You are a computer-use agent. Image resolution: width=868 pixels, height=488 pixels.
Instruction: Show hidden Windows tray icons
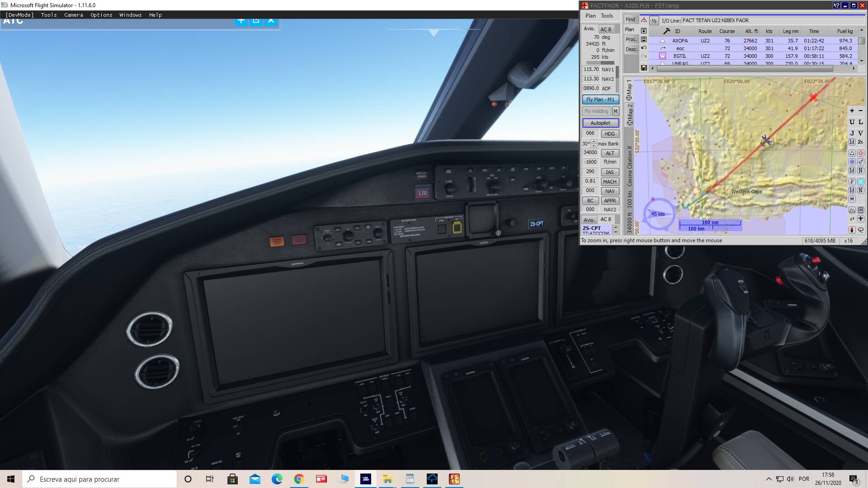769,479
